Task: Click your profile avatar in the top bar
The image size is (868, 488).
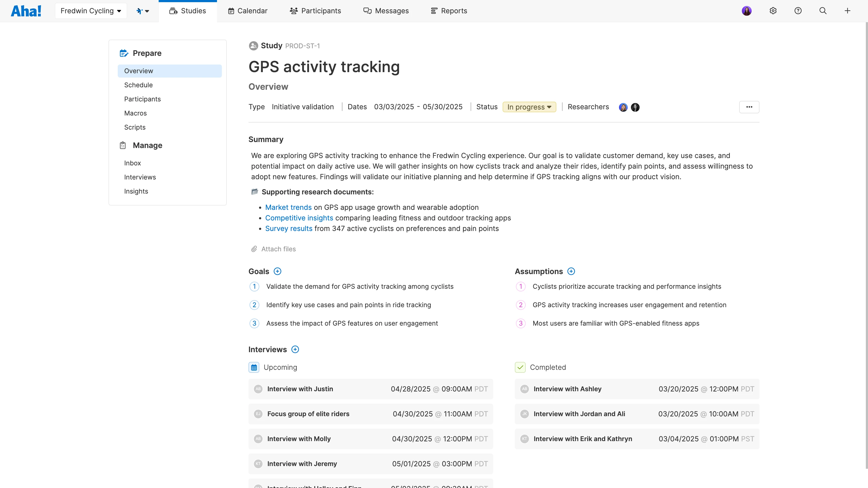Action: tap(747, 11)
